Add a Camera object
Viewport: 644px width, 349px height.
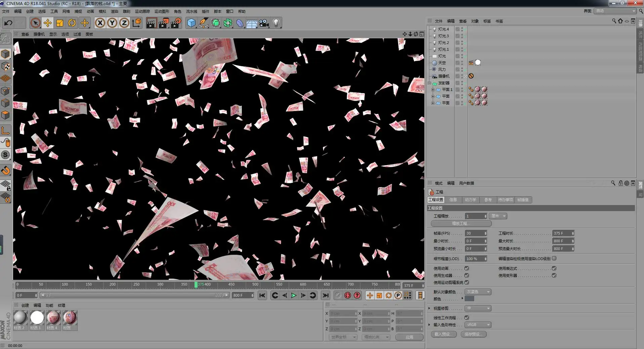pos(264,23)
